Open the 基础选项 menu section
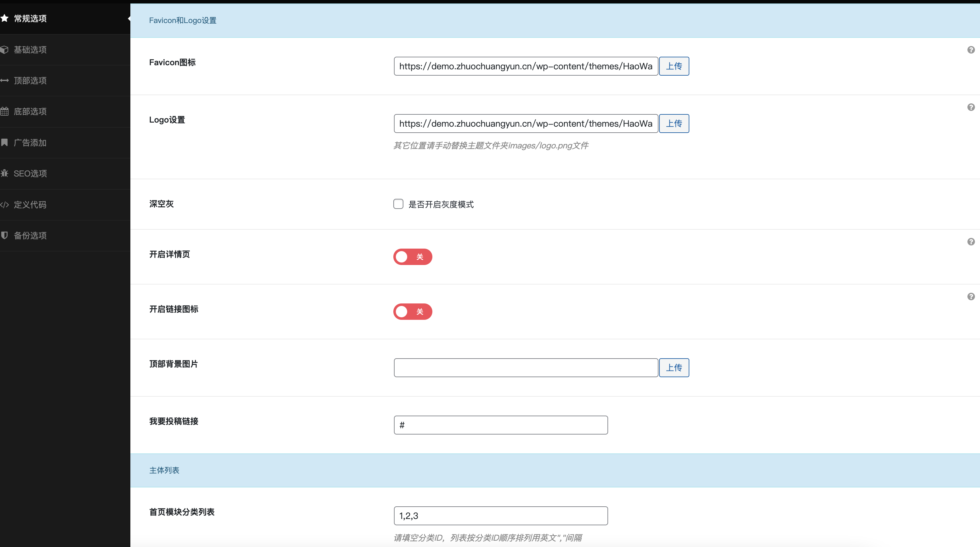This screenshot has width=980, height=547. (65, 49)
